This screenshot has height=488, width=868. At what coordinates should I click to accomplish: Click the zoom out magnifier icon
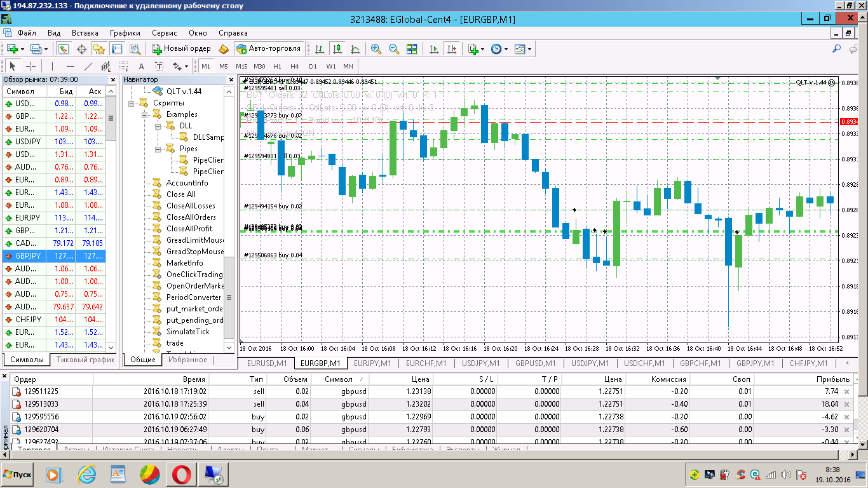point(394,49)
